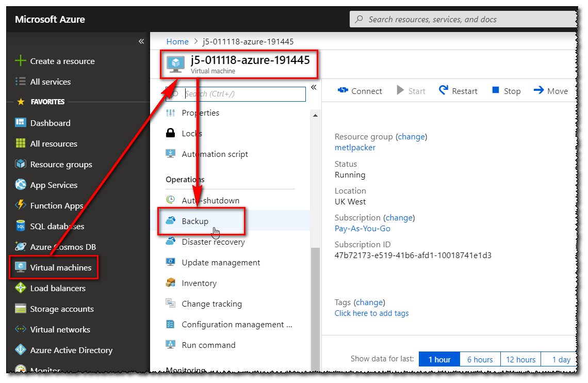Click the Backup cloud icon

click(x=170, y=220)
